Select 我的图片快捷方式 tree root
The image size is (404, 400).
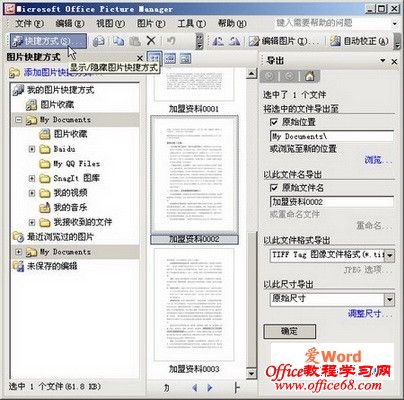pyautogui.click(x=54, y=90)
